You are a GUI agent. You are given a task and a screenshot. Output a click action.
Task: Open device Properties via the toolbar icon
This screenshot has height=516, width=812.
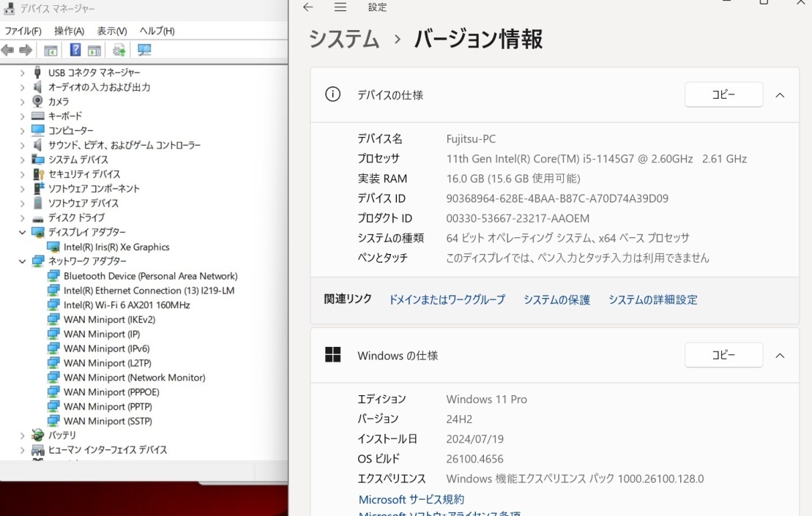click(x=94, y=49)
